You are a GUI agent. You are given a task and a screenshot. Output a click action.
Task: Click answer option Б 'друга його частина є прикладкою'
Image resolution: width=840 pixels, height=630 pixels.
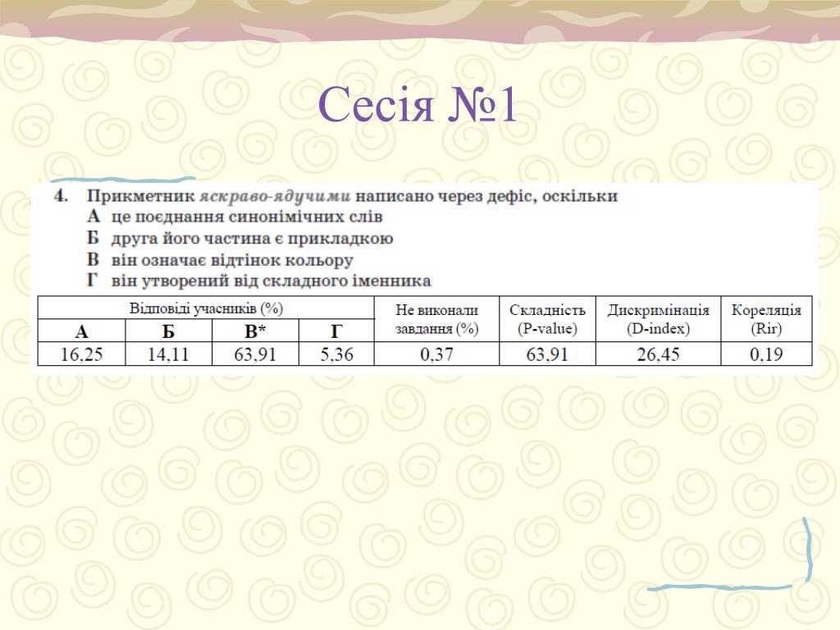(x=240, y=238)
